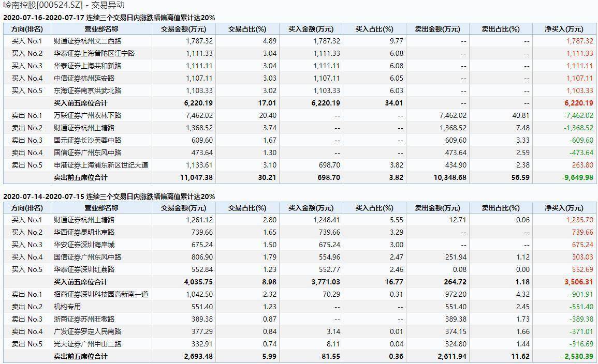Click 申港证券上海浦东新区世纪大道 branch name
Viewport: 598px width, 364px height.
coord(101,165)
